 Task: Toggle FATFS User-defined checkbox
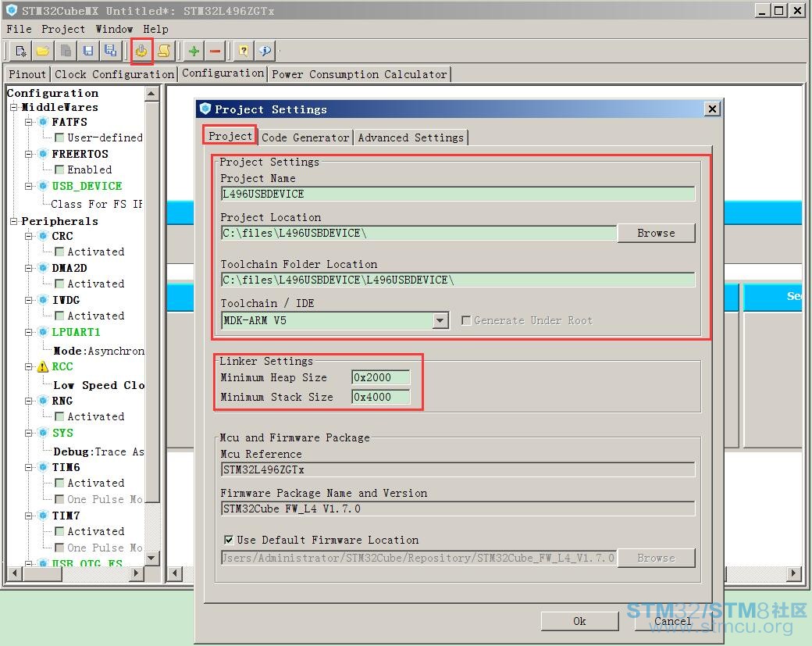59,137
